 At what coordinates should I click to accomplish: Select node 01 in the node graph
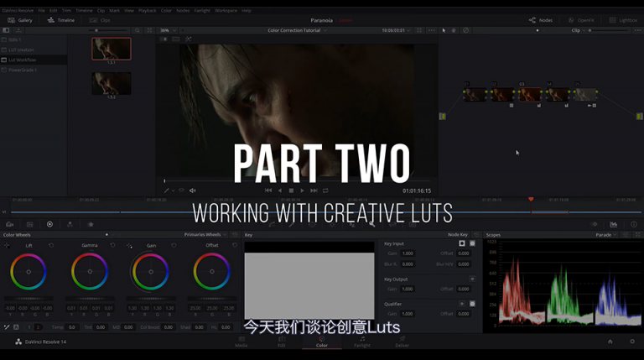(475, 95)
